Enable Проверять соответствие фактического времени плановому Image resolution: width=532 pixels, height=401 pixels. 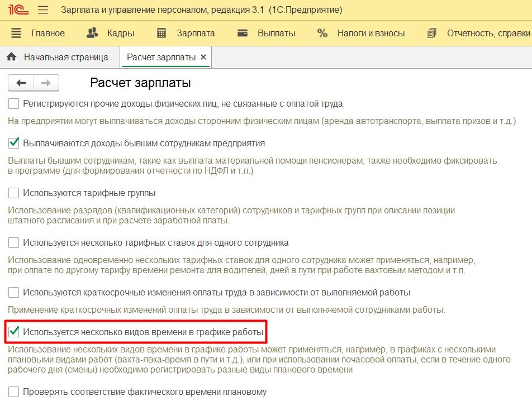point(13,392)
